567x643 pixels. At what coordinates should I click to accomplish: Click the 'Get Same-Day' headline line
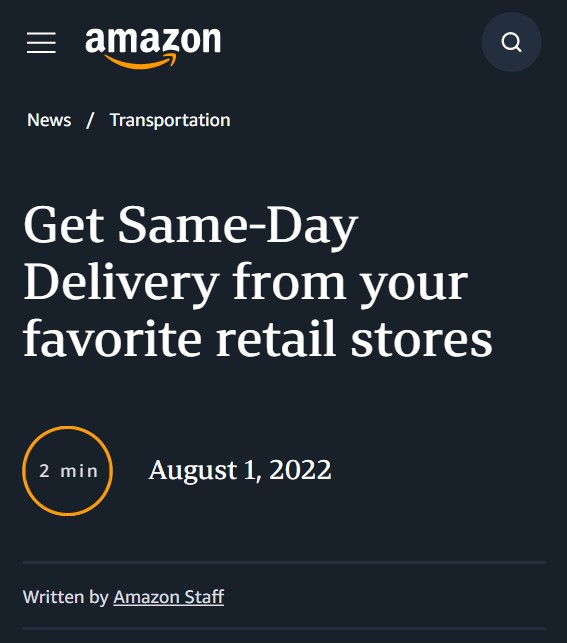[191, 227]
